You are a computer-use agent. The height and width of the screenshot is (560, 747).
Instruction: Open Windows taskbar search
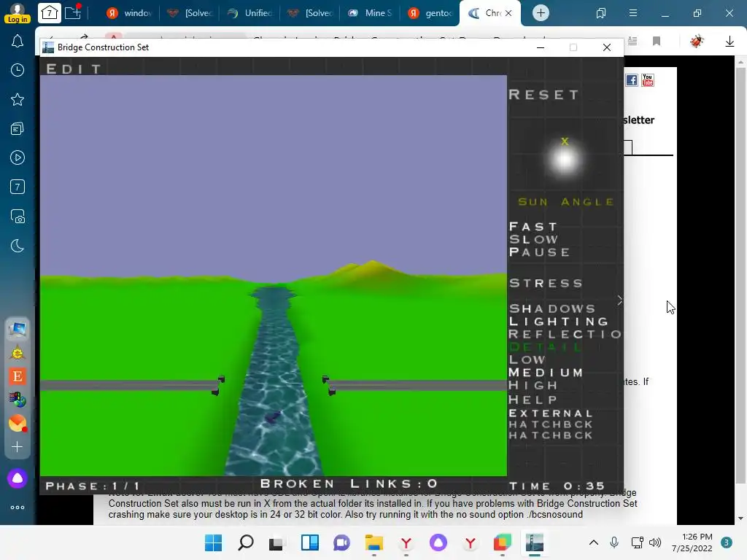click(246, 542)
